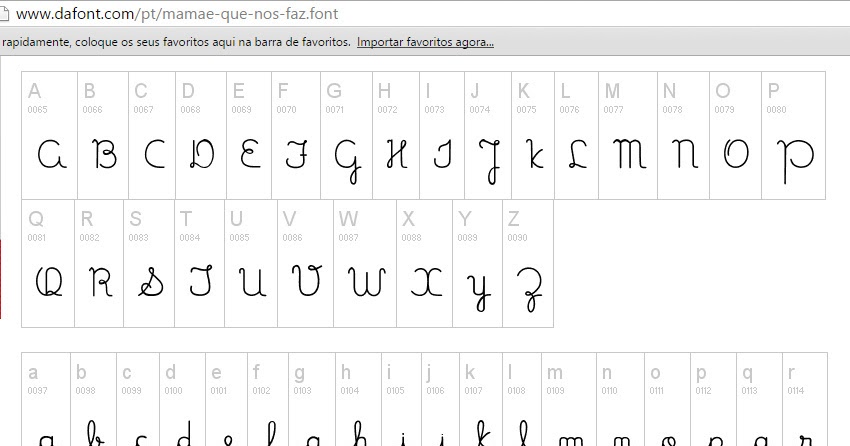
Task: Click the lowercase e label above 0101
Action: coord(216,373)
